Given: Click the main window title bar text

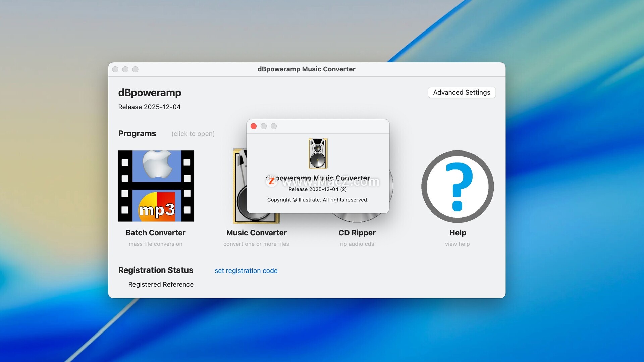Looking at the screenshot, I should coord(306,69).
